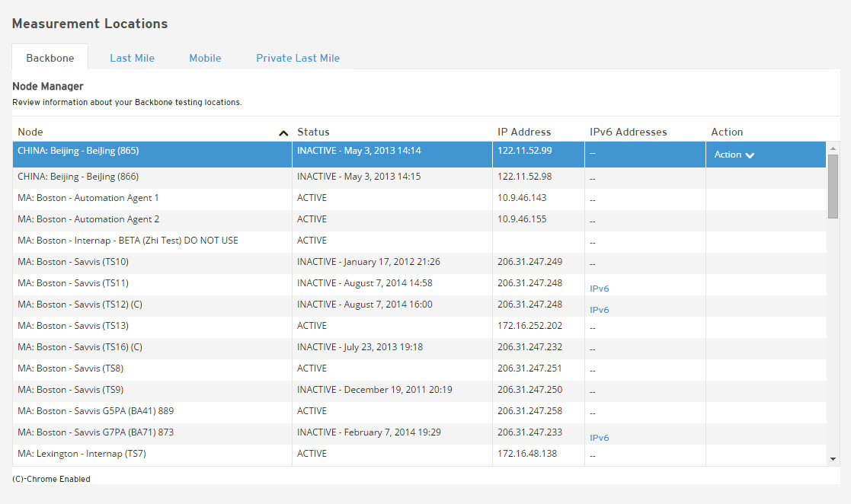Sort by Node column ascending arrow
851x504 pixels.
(x=283, y=133)
